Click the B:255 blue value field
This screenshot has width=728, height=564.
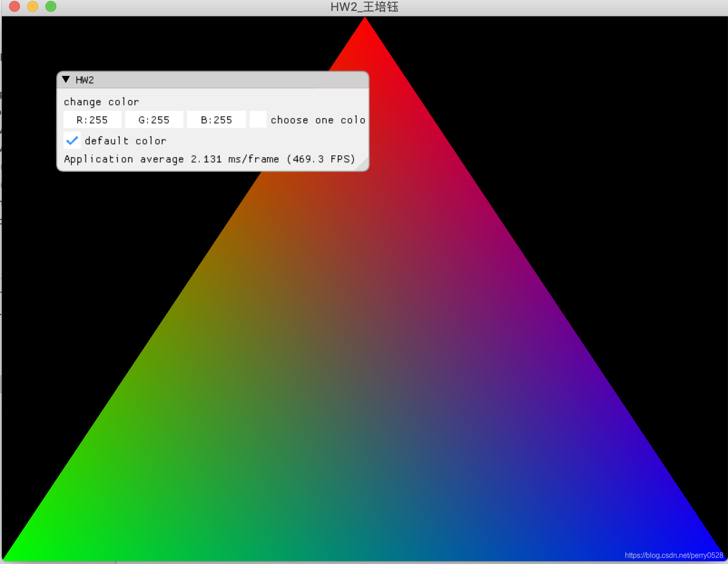pos(216,120)
